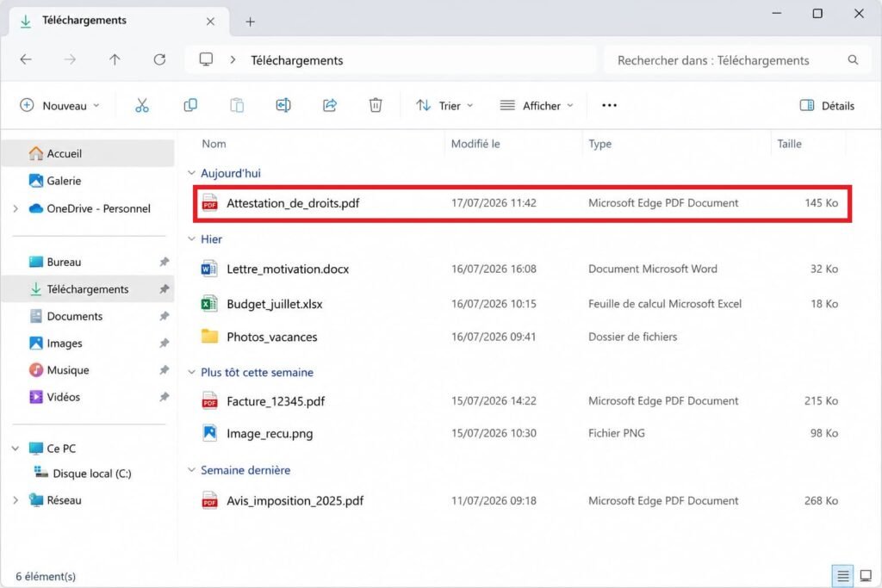Open Accueil in the sidebar
Screen dimensions: 882x588
coord(89,153)
